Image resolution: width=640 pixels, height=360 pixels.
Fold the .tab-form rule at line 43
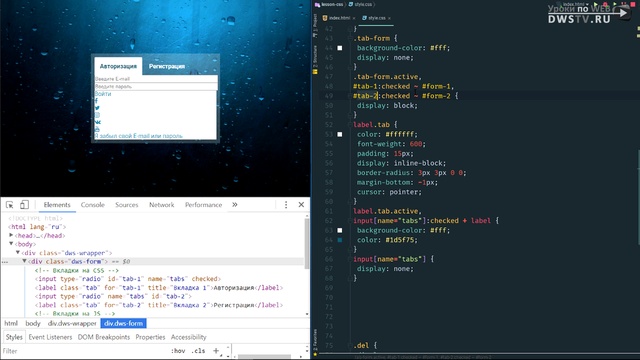(x=350, y=38)
